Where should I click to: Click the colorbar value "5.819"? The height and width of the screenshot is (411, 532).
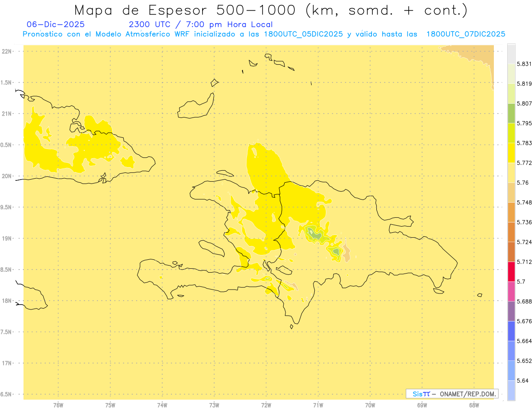pyautogui.click(x=524, y=84)
